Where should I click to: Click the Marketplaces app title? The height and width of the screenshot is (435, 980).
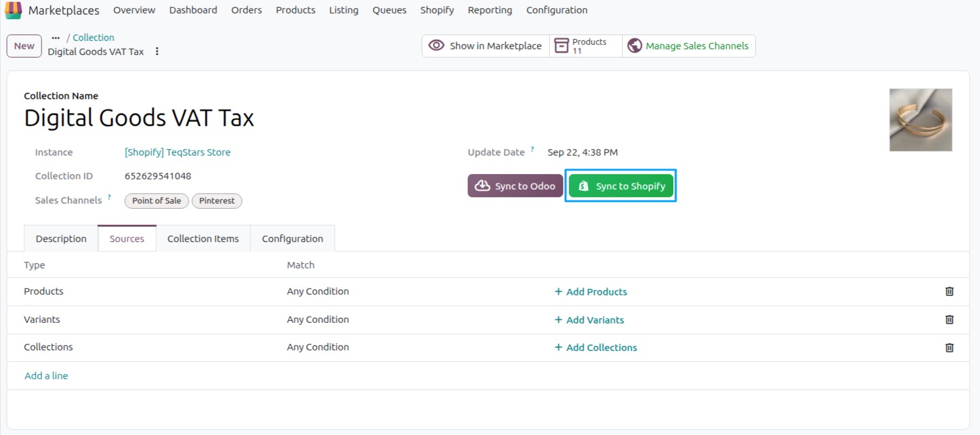pyautogui.click(x=64, y=10)
